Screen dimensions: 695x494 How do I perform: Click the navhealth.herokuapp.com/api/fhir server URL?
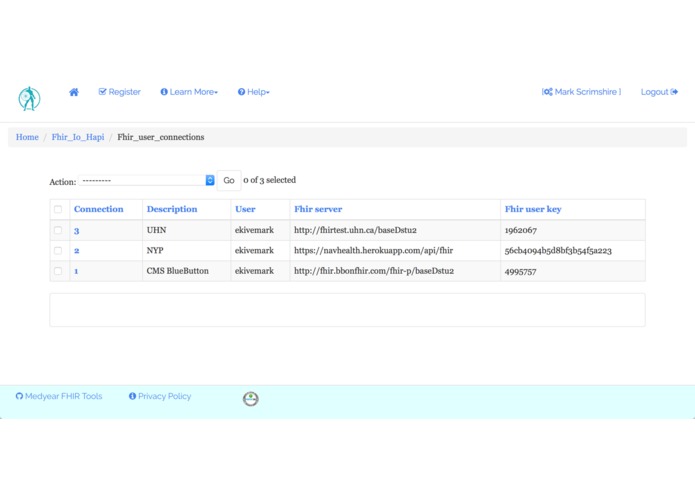tap(373, 251)
